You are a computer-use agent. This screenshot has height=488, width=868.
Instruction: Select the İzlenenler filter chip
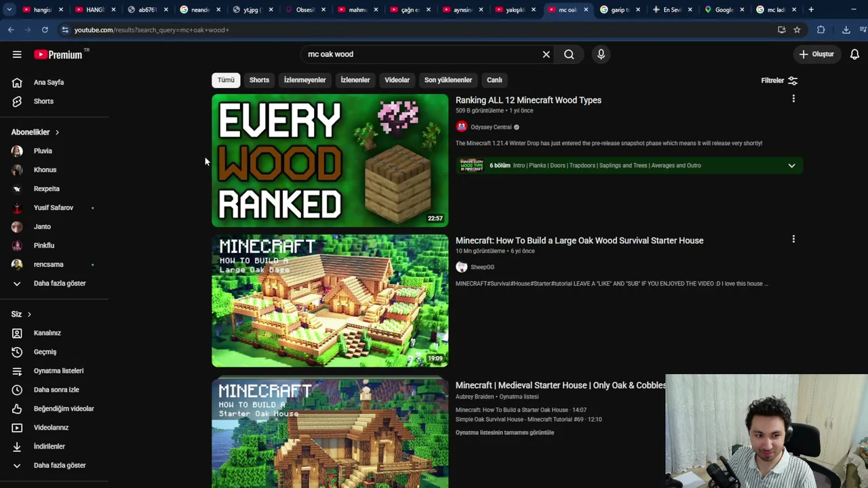point(355,80)
